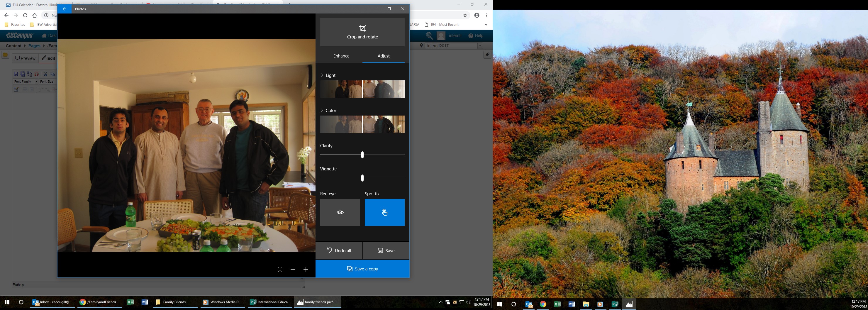868x310 pixels.
Task: Open Windows Media Player from taskbar
Action: (x=222, y=302)
